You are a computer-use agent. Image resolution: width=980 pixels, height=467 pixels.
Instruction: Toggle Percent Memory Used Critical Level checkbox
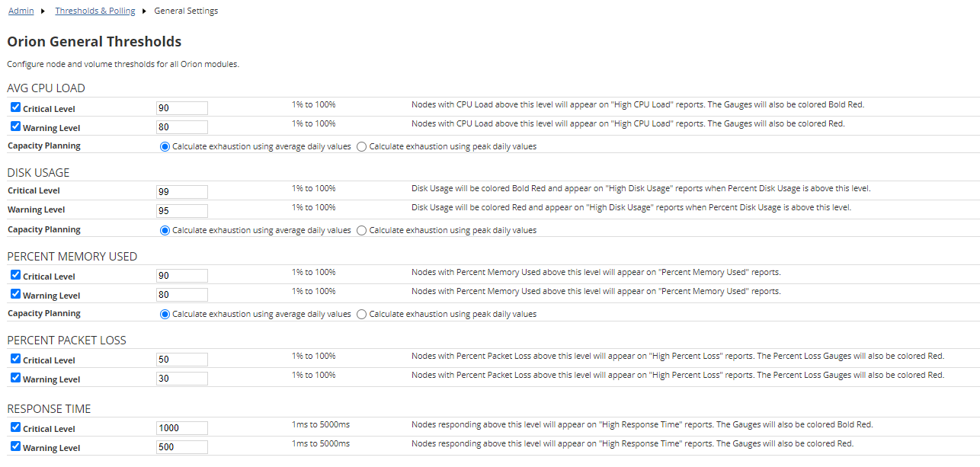pyautogui.click(x=15, y=275)
